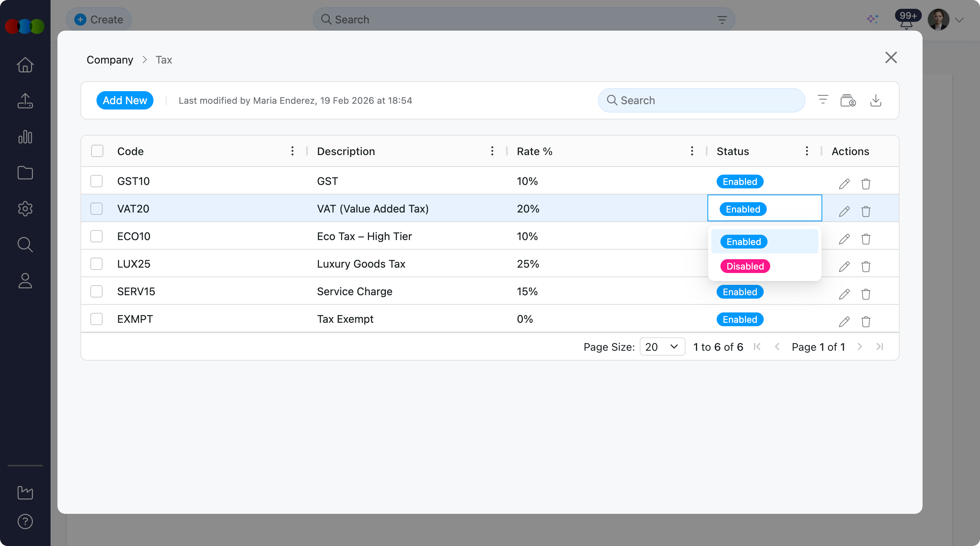Screen dimensions: 980x546
Task: Open the table filter icon beside Search
Action: (823, 100)
